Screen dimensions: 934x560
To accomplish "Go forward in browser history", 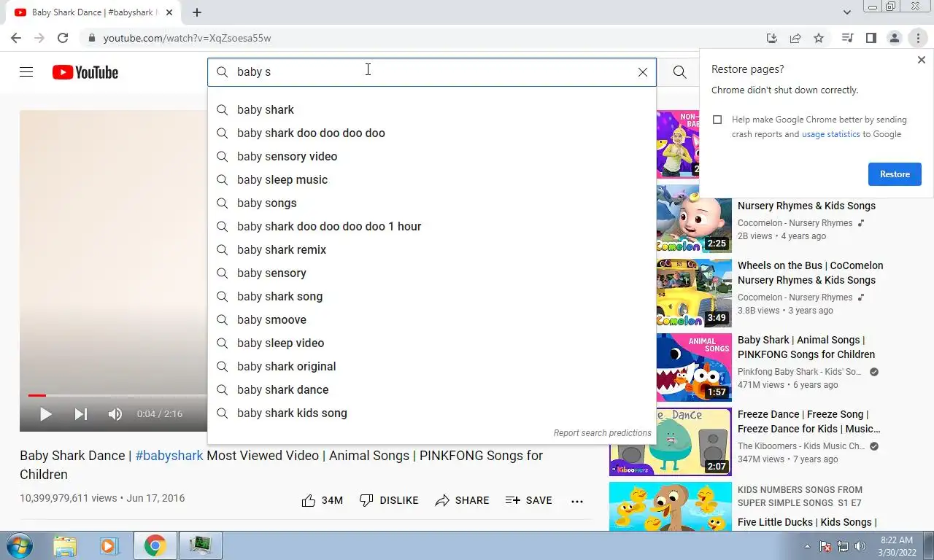I will (39, 38).
